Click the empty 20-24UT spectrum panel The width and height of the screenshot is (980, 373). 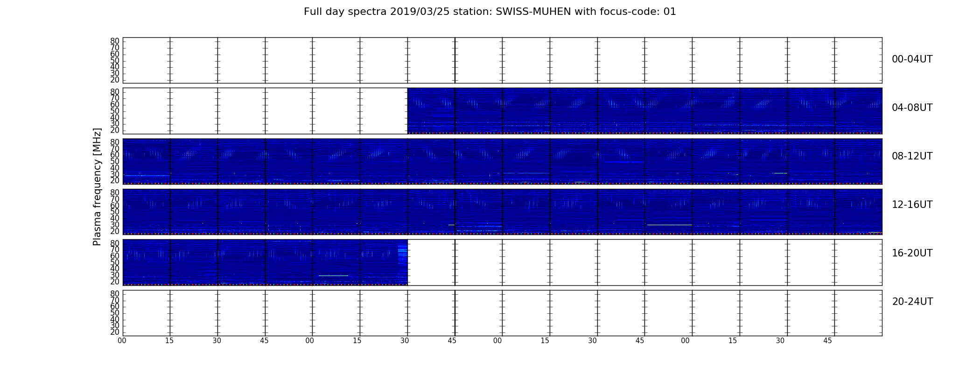click(x=502, y=313)
